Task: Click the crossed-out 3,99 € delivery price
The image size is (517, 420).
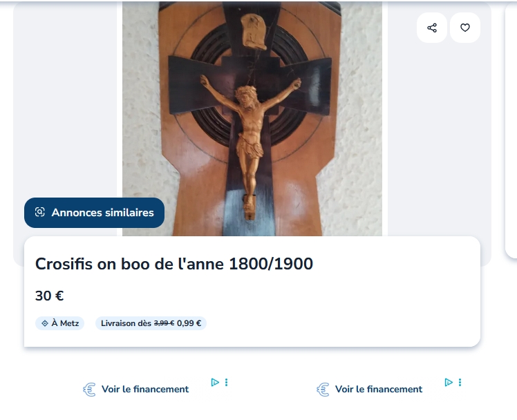Action: (164, 323)
